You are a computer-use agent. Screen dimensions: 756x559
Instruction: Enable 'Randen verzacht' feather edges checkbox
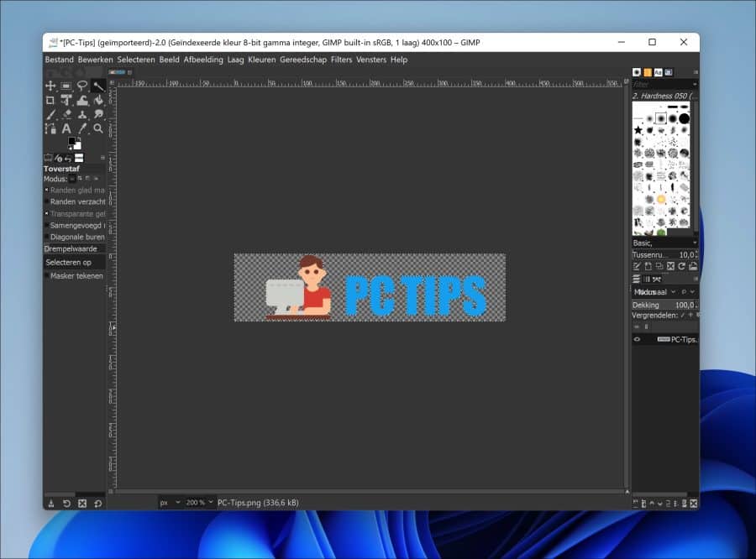click(47, 201)
